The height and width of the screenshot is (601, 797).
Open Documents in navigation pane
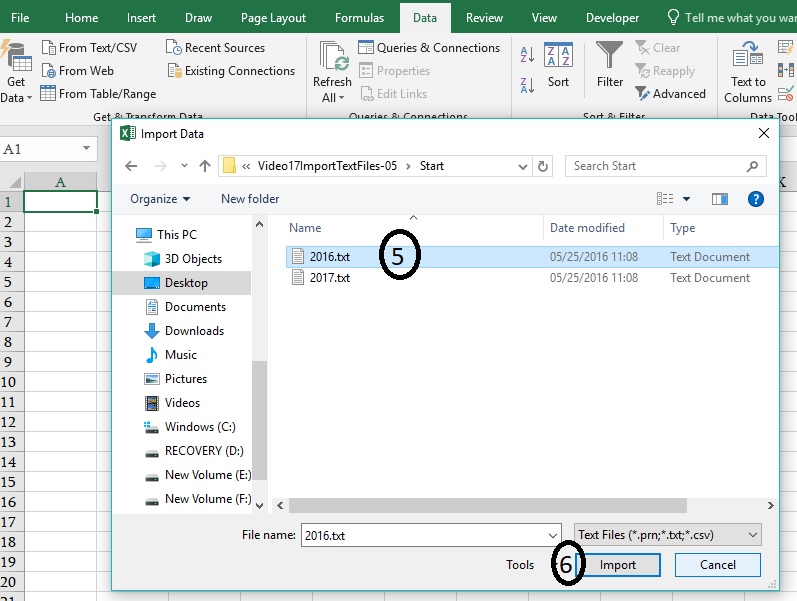pyautogui.click(x=185, y=307)
